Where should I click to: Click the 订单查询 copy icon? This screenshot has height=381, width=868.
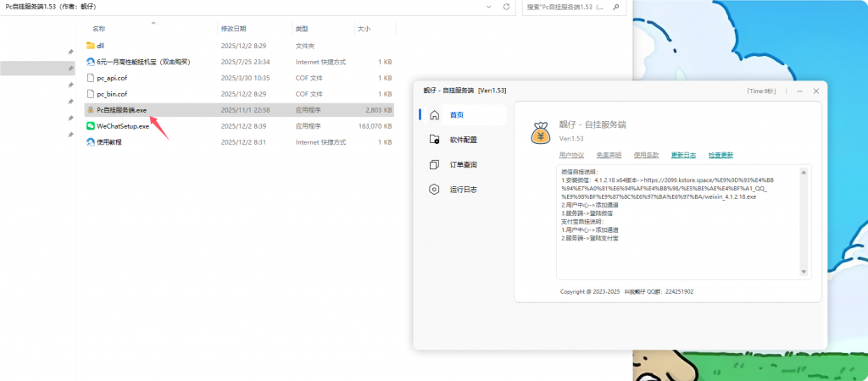point(435,165)
